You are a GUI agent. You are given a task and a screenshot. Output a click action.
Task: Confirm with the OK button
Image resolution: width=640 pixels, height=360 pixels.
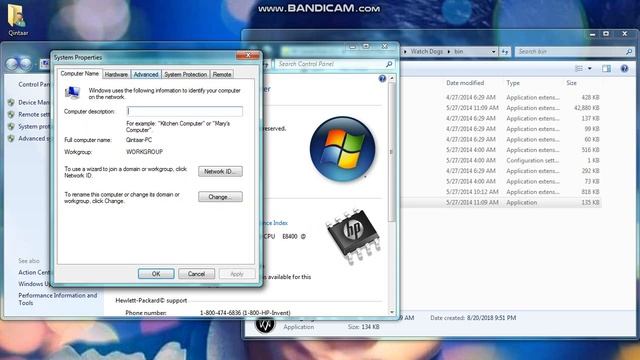[x=156, y=274]
